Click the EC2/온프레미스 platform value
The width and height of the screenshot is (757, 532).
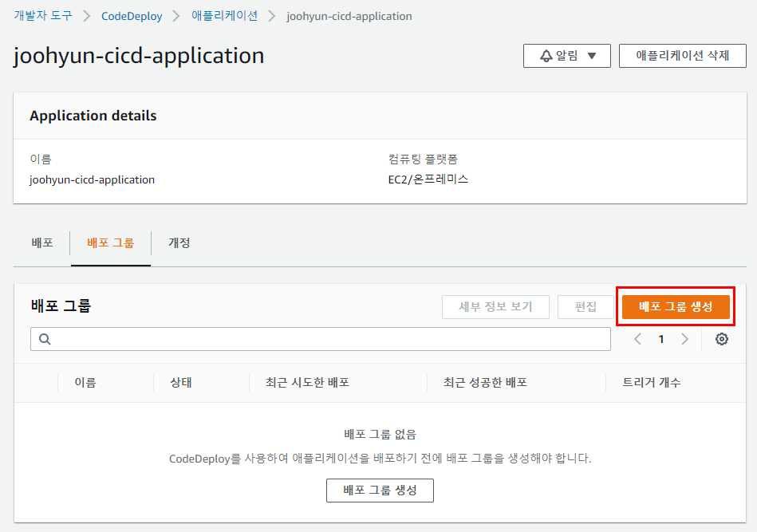click(x=428, y=179)
